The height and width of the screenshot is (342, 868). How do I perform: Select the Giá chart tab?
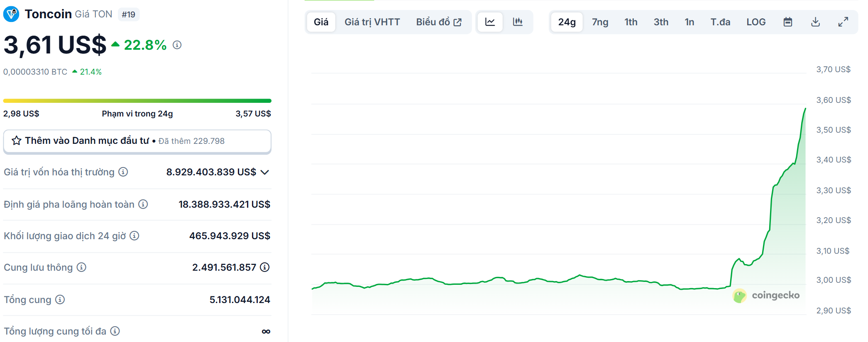point(321,22)
